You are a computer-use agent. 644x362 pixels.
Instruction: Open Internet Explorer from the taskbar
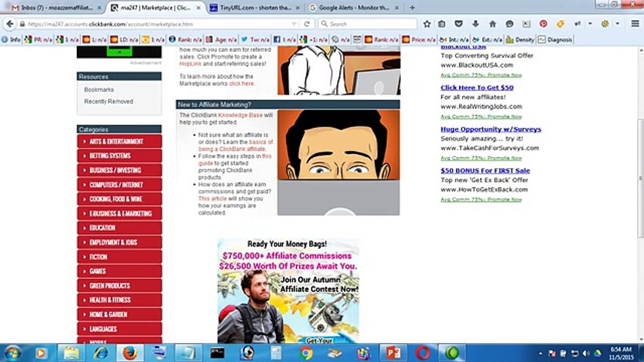[x=101, y=353]
